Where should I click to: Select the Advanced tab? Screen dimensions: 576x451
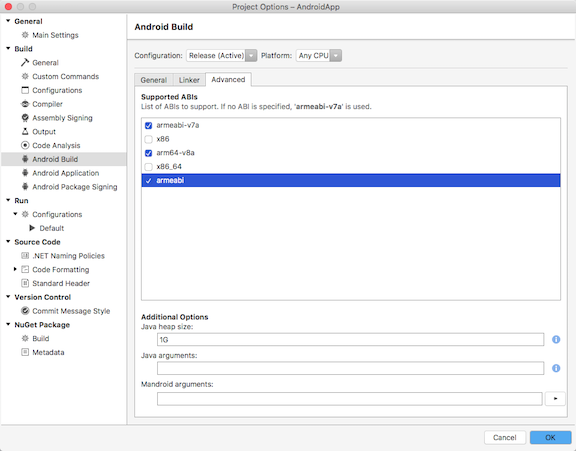(x=228, y=79)
